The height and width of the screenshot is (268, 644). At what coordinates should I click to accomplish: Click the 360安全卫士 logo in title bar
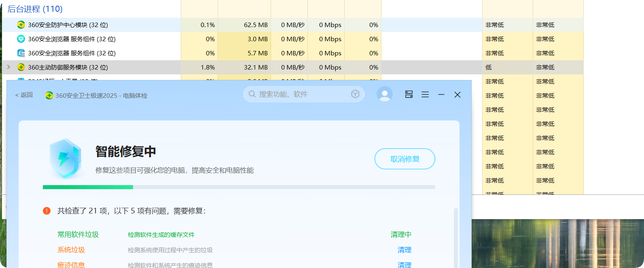(49, 95)
